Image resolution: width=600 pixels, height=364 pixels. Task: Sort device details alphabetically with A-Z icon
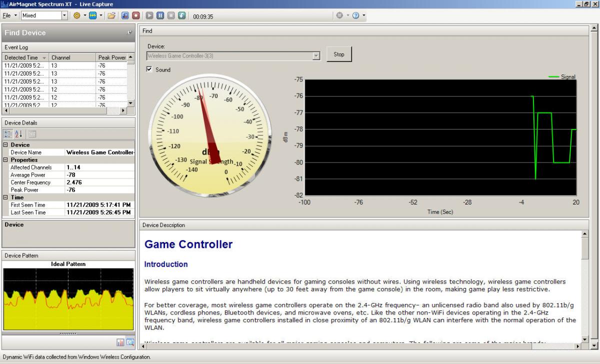19,134
